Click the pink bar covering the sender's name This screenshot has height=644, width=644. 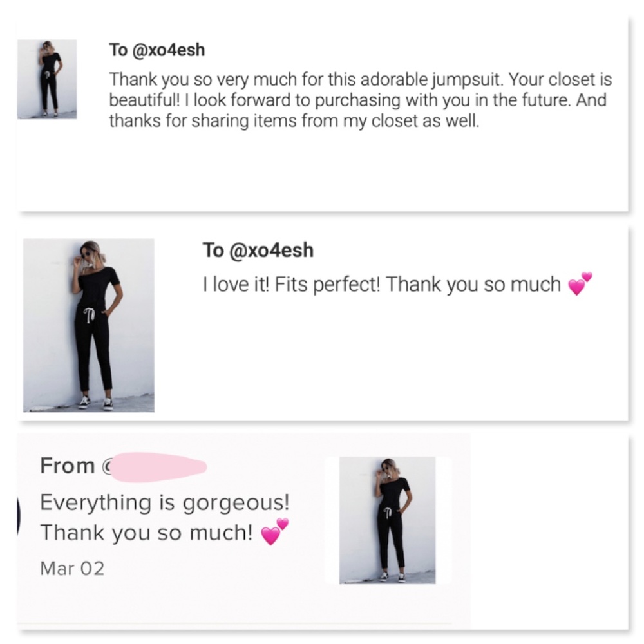(160, 466)
